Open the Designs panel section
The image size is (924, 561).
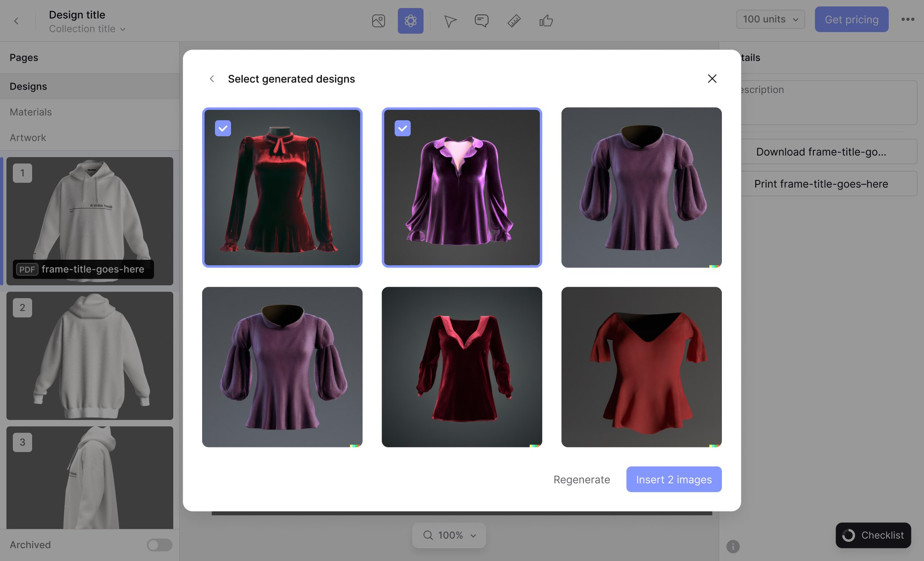pos(28,86)
